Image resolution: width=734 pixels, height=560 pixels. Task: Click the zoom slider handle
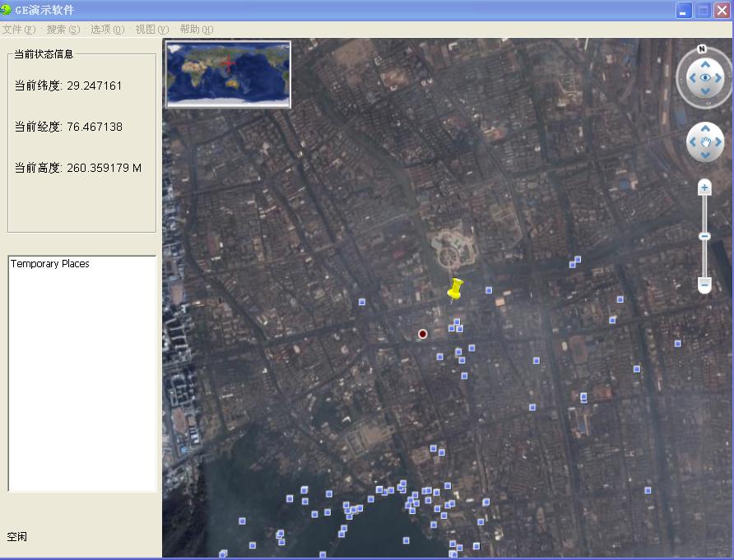pos(704,236)
